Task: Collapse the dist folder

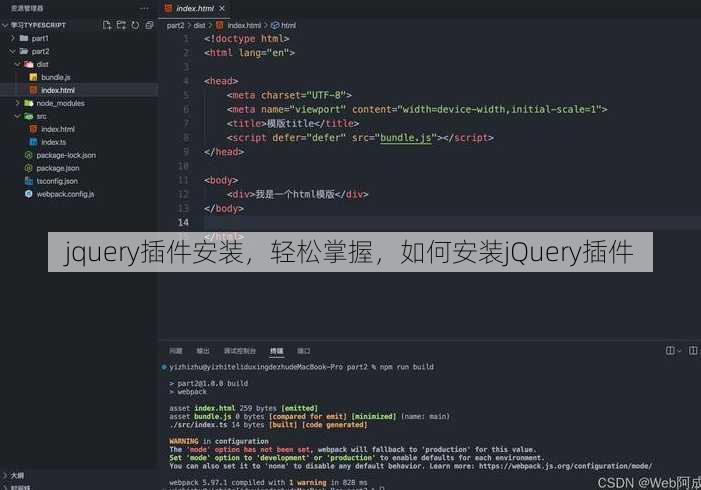Action: click(17, 64)
